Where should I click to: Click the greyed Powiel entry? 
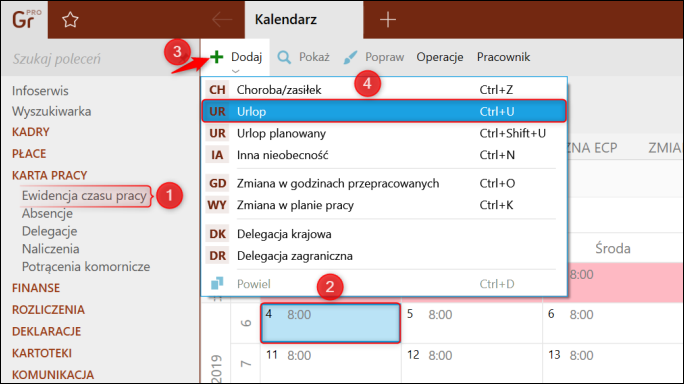point(384,284)
